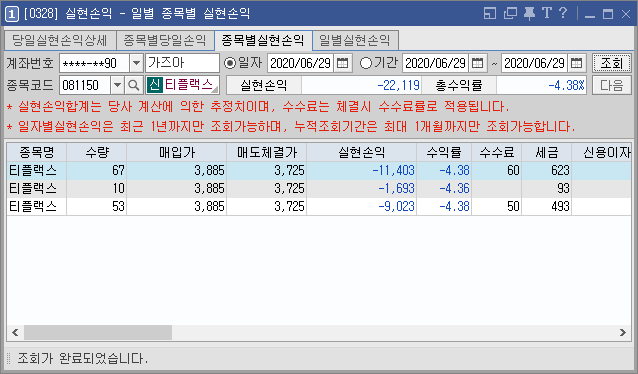Click the 매도체결가 column header
638x374 pixels.
[267, 152]
